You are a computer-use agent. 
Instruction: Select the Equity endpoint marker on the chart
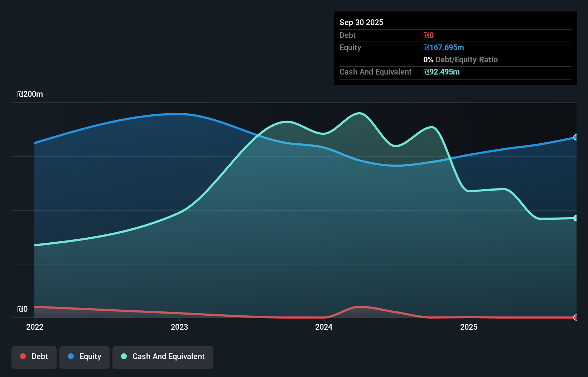pyautogui.click(x=576, y=137)
